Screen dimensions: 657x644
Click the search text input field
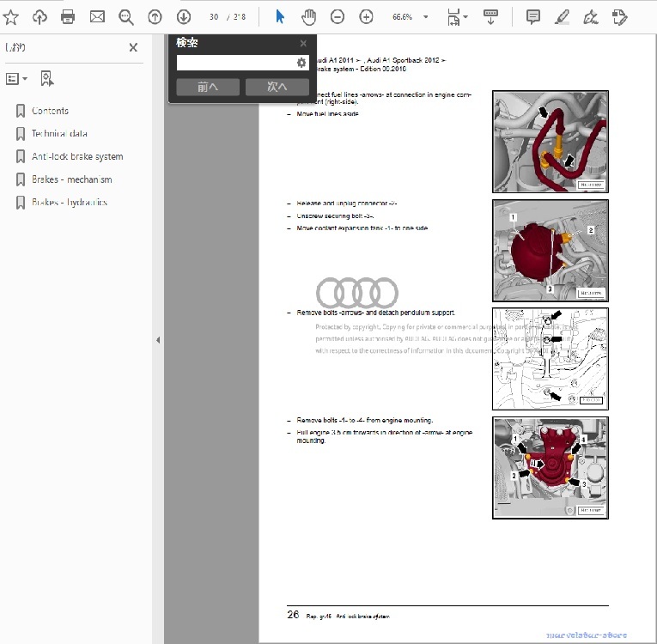coord(236,63)
